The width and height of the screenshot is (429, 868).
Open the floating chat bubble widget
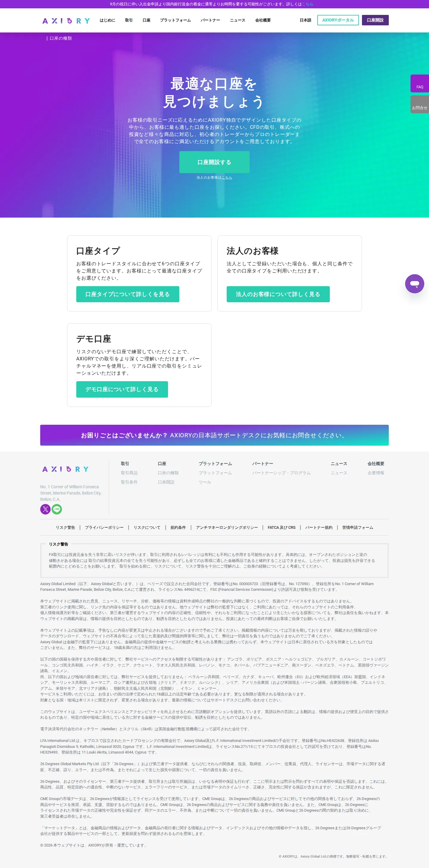414,284
